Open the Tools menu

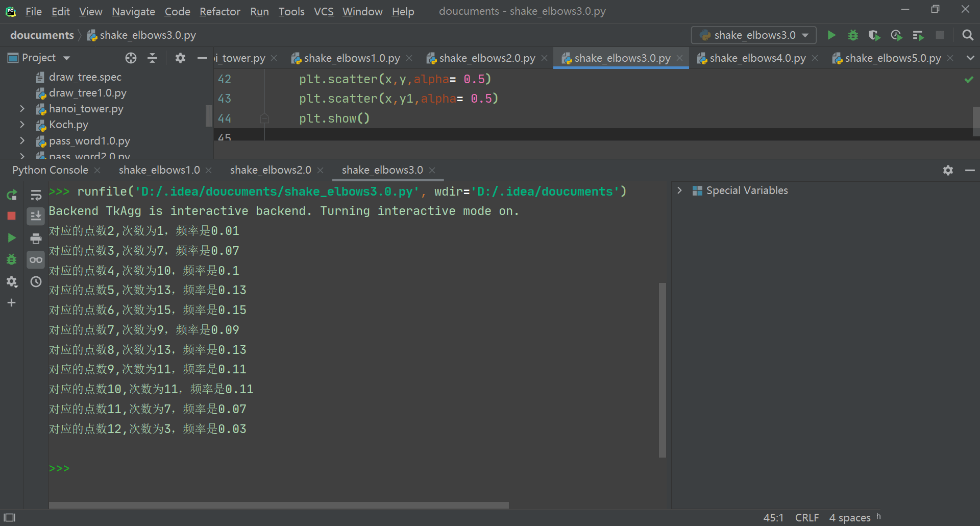[x=291, y=11]
